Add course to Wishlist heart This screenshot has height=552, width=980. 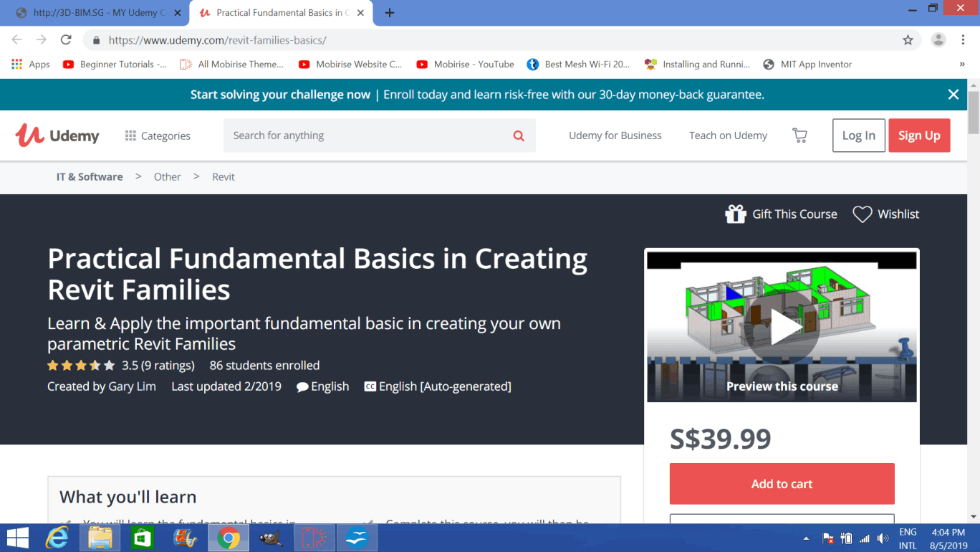tap(863, 214)
